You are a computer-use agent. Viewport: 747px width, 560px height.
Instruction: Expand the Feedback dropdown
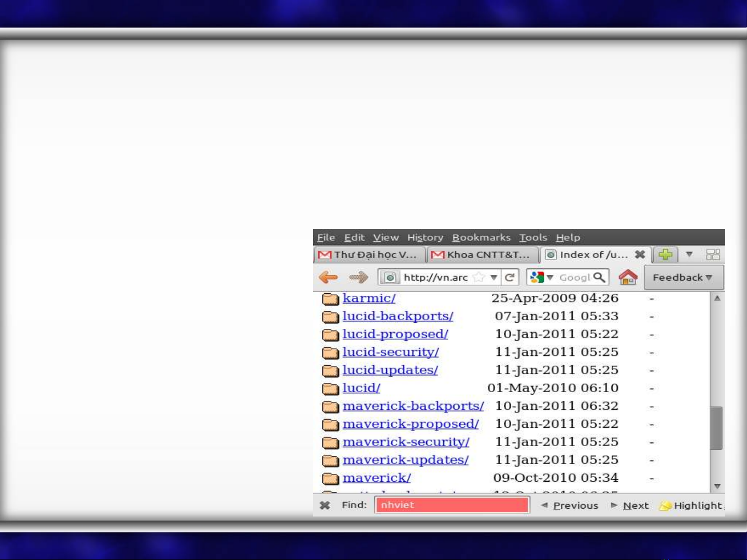pos(683,278)
